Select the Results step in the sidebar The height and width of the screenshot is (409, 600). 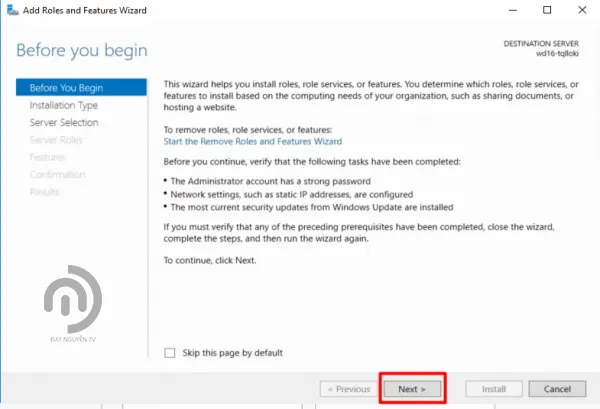tap(45, 191)
